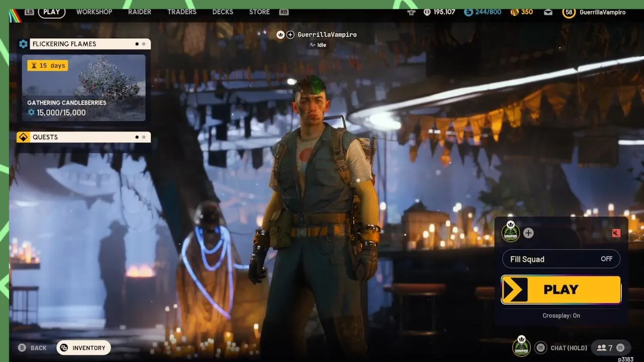Click the LB bumper icon
The height and width of the screenshot is (362, 644).
(x=29, y=12)
